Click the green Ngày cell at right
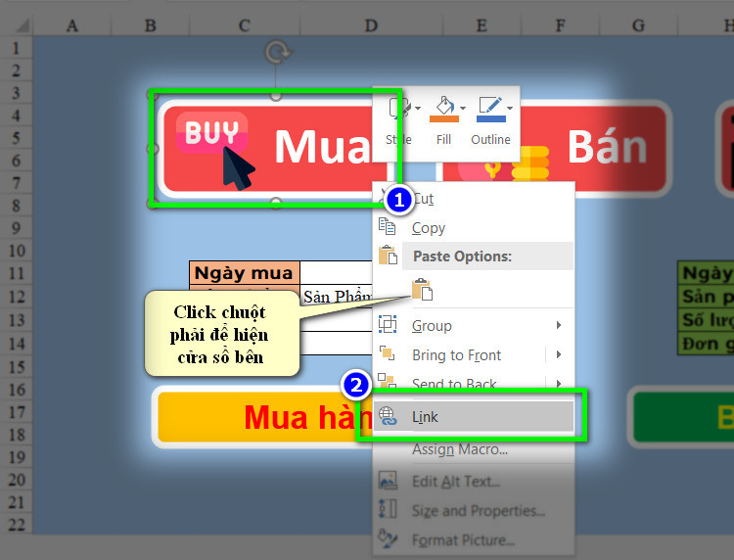 pos(706,272)
